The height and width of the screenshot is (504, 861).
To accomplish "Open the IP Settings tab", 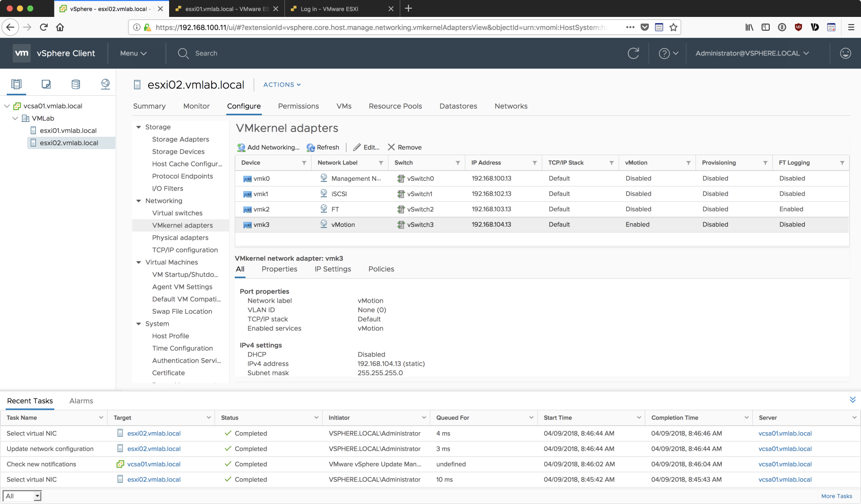I will [333, 269].
